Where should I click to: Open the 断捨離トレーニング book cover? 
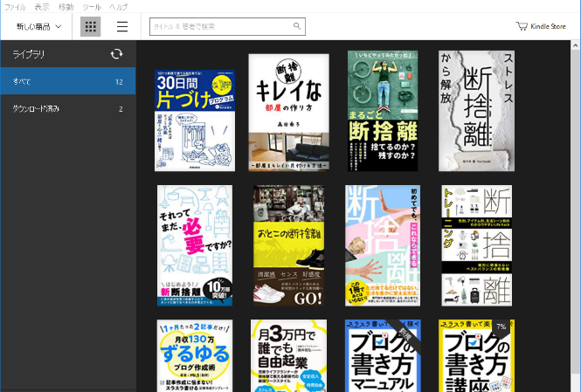tap(477, 245)
